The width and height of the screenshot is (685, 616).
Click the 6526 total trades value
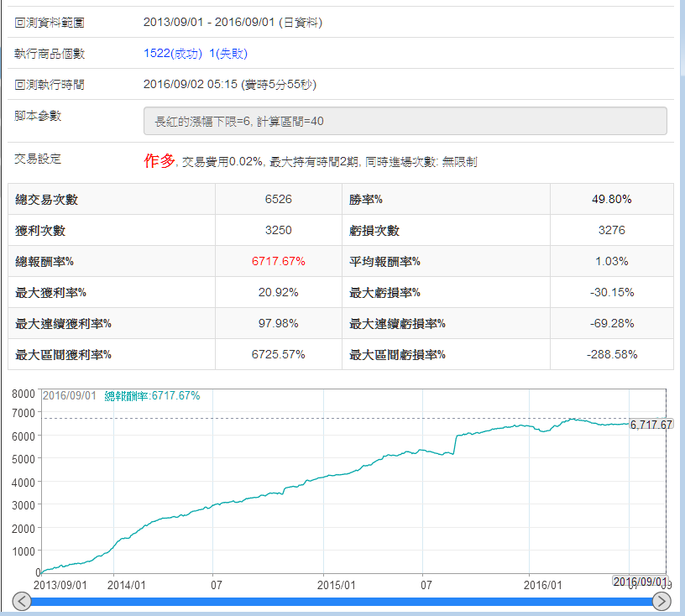(x=279, y=200)
